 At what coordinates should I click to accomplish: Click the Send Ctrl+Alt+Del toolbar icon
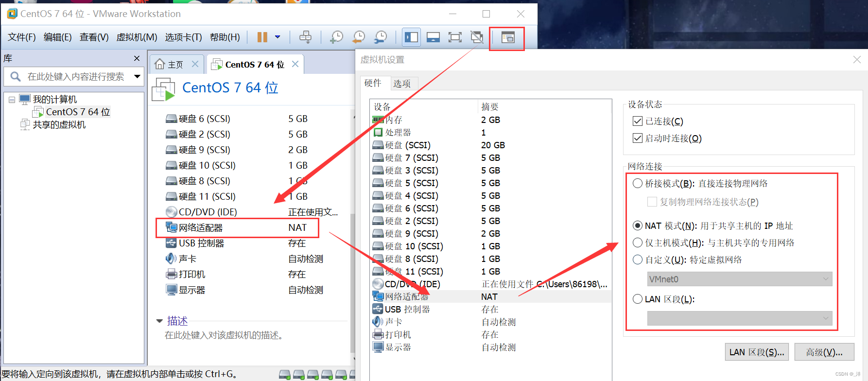(x=305, y=37)
